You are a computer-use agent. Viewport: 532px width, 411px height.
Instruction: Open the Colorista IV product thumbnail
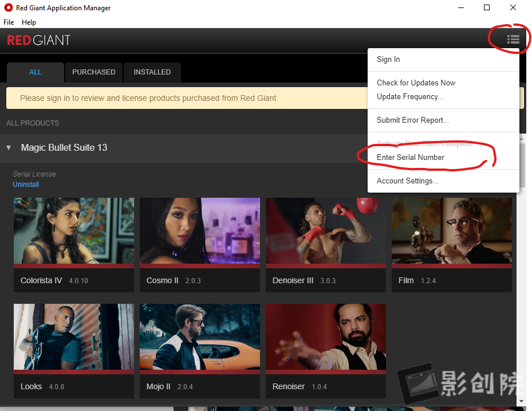(73, 230)
